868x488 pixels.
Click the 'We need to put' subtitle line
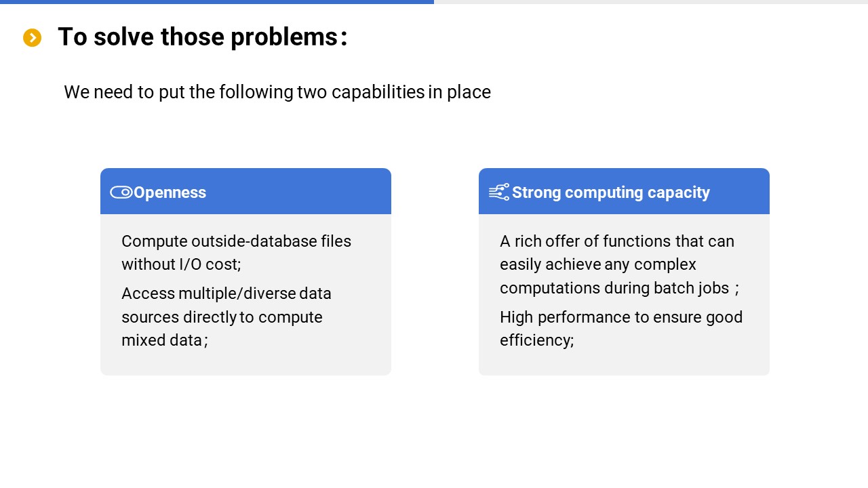click(277, 92)
